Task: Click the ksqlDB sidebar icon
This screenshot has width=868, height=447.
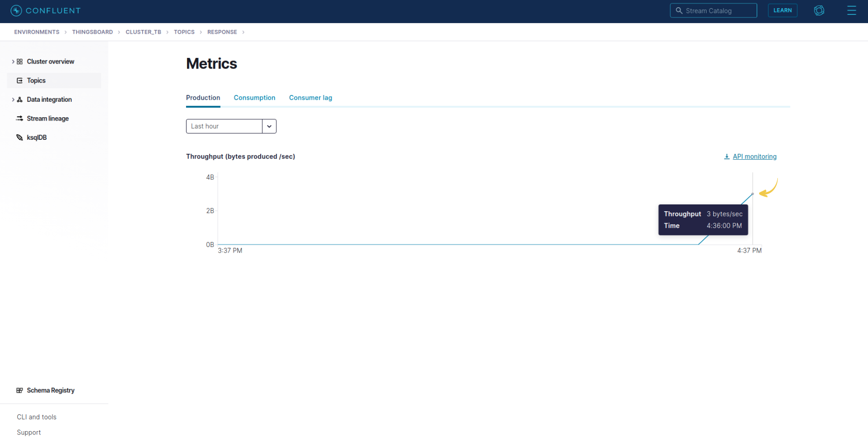Action: click(20, 137)
